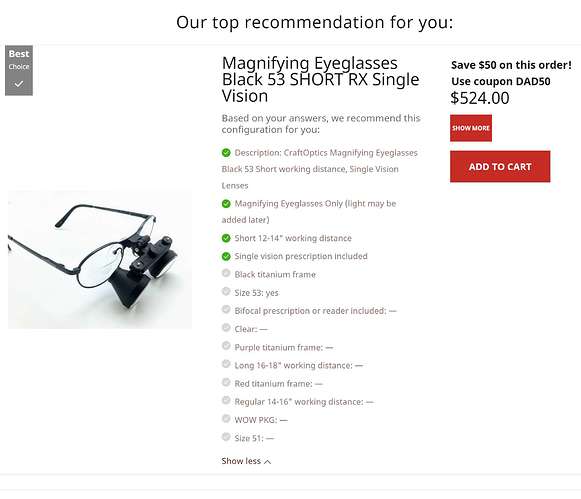581x499 pixels.
Task: Click gray check icon beside Size 53: yes
Action: [226, 291]
